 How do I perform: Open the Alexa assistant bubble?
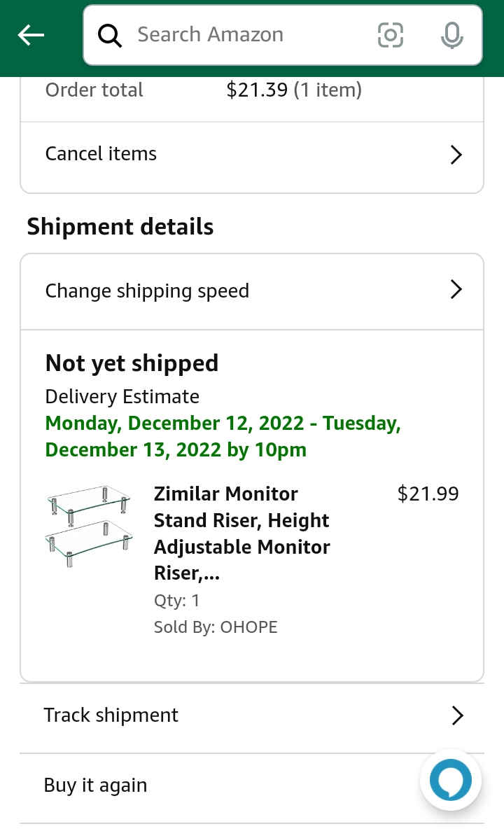(x=450, y=779)
